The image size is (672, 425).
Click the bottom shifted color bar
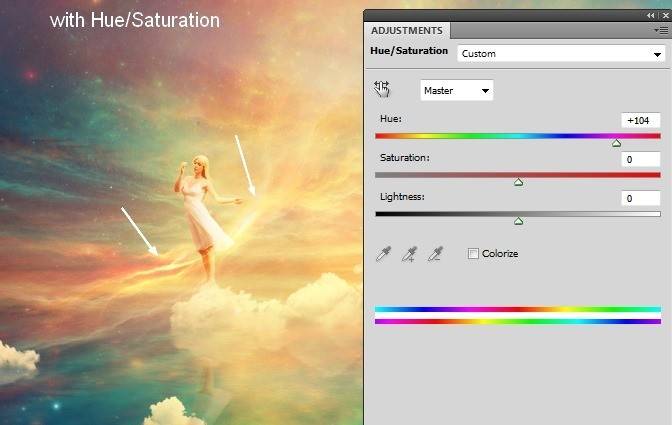click(x=517, y=321)
